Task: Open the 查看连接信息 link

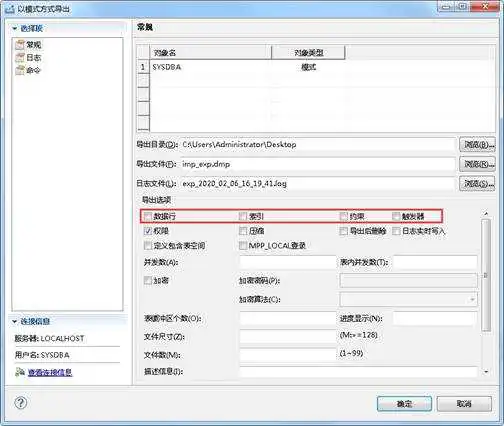Action: [50, 372]
